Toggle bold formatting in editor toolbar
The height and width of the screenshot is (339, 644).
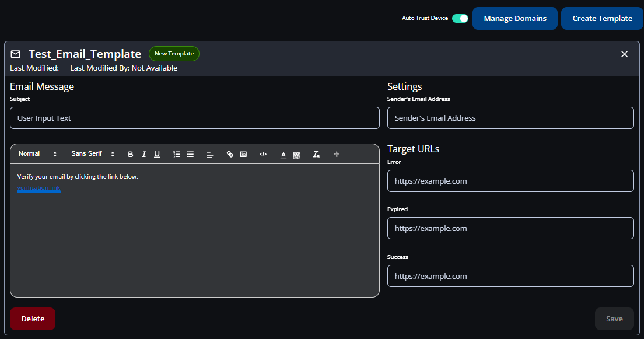131,154
